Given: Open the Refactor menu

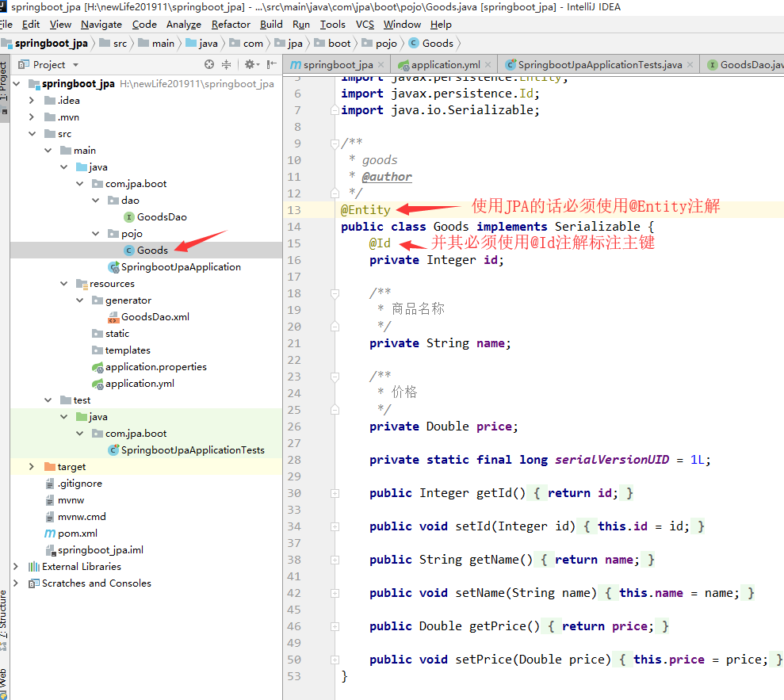Looking at the screenshot, I should click(x=230, y=24).
